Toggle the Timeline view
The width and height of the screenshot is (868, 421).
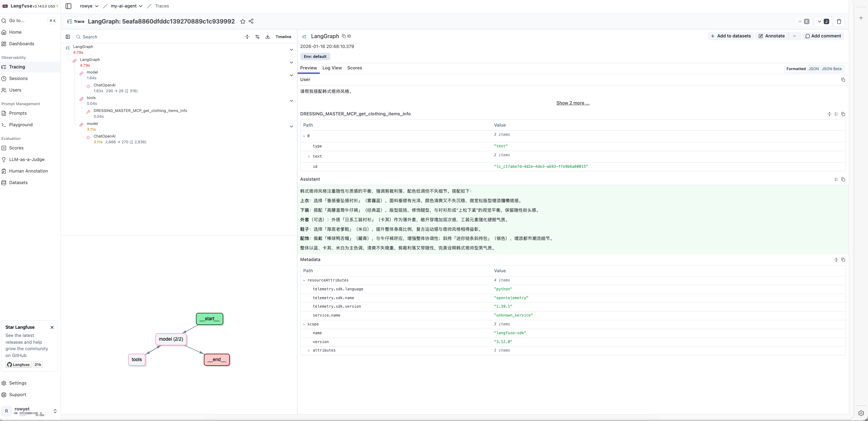point(283,37)
